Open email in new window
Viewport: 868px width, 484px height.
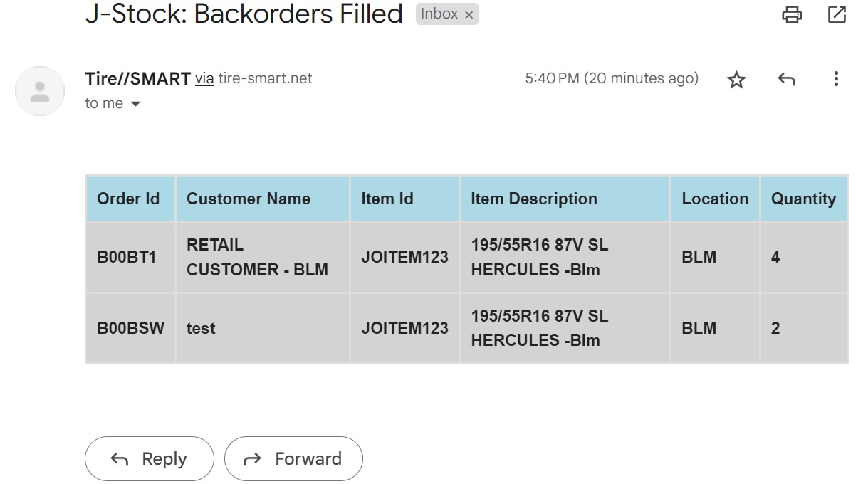pos(837,14)
